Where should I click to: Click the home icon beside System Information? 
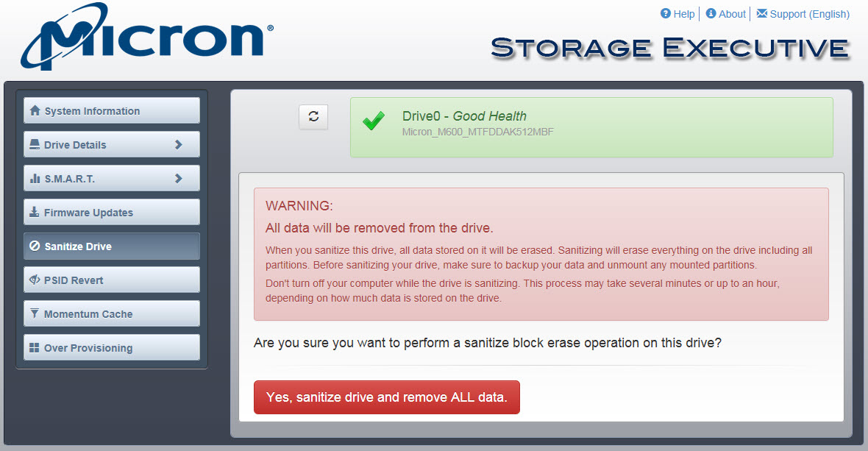[35, 110]
